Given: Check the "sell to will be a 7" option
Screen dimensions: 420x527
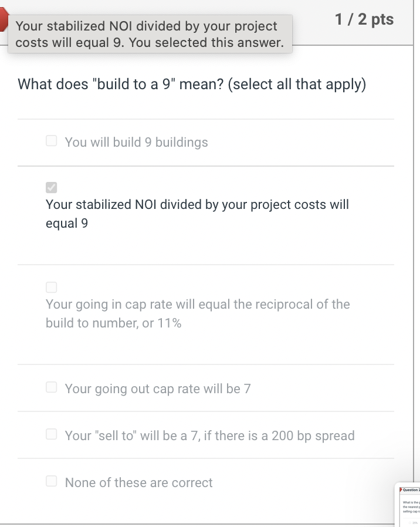Looking at the screenshot, I should tap(51, 434).
